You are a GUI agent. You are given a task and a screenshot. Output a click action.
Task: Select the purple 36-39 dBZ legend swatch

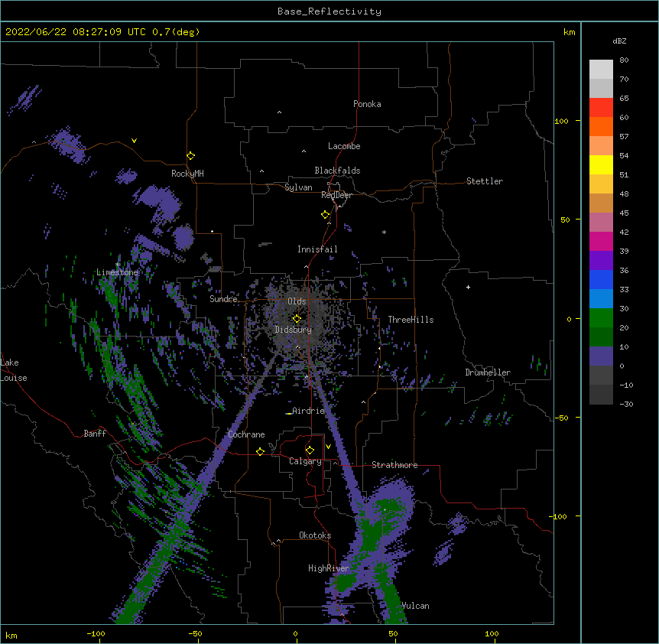coord(601,261)
